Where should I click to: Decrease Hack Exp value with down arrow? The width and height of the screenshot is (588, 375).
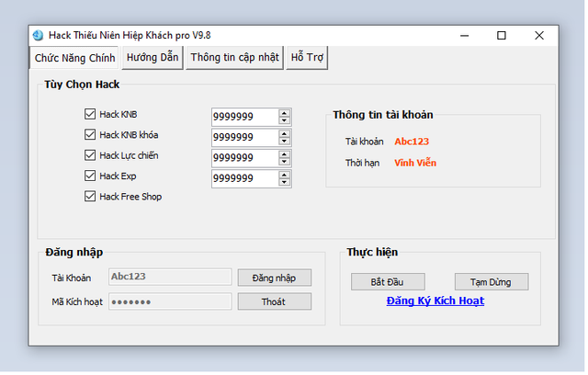tap(285, 183)
